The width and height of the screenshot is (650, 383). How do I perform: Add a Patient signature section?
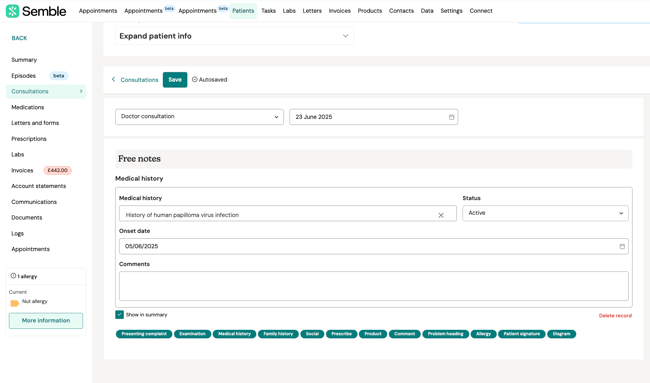[x=521, y=334]
